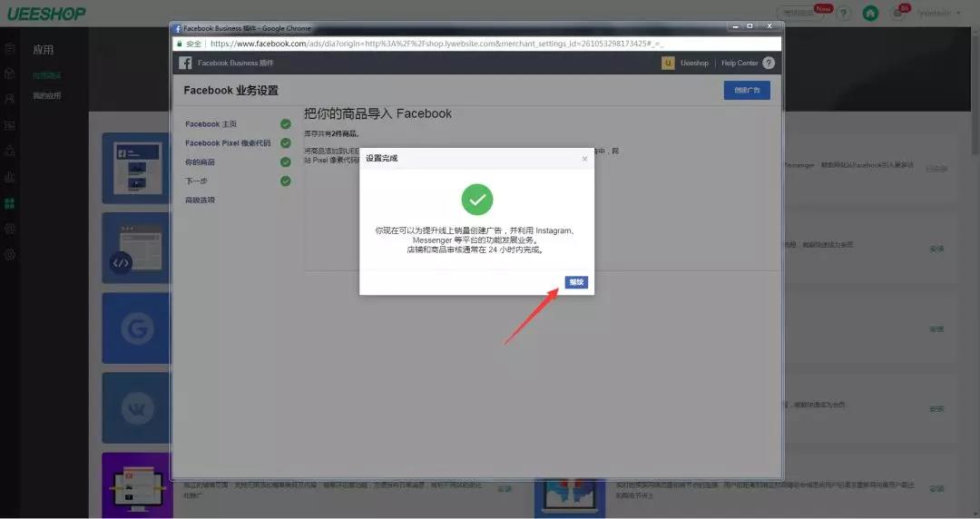The width and height of the screenshot is (980, 519).
Task: Click green check beside Facebook 主页
Action: 286,123
